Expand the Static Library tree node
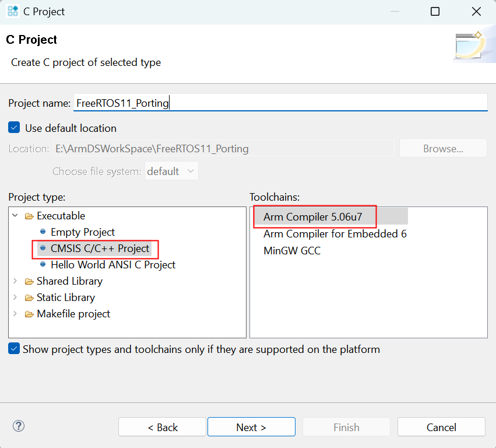The width and height of the screenshot is (496, 448). pos(16,297)
